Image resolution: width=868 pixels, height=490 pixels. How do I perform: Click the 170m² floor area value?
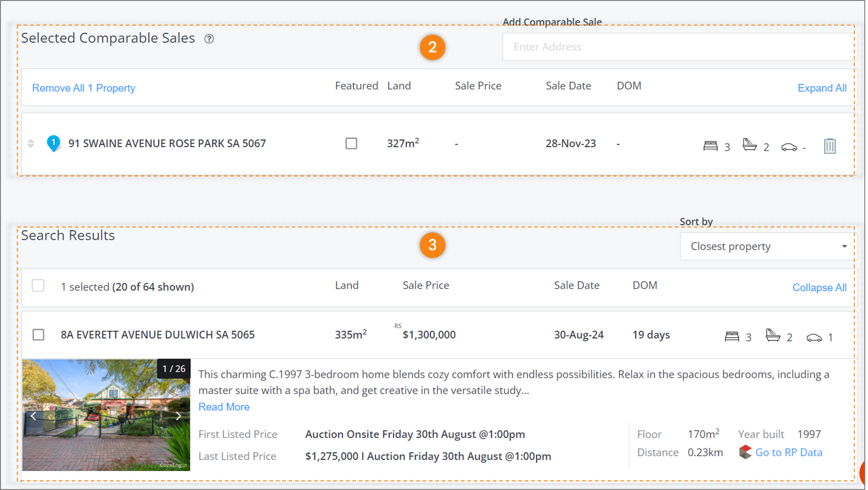(703, 433)
